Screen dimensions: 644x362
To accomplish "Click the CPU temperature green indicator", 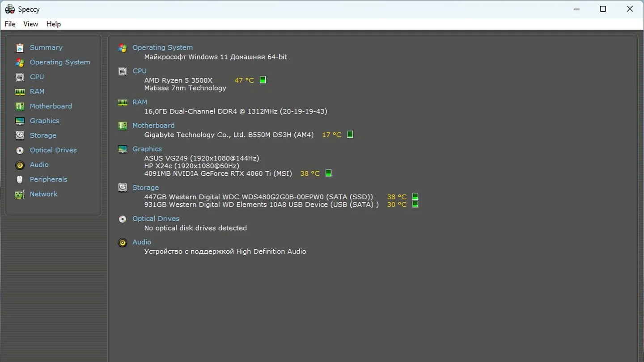I will tap(263, 80).
